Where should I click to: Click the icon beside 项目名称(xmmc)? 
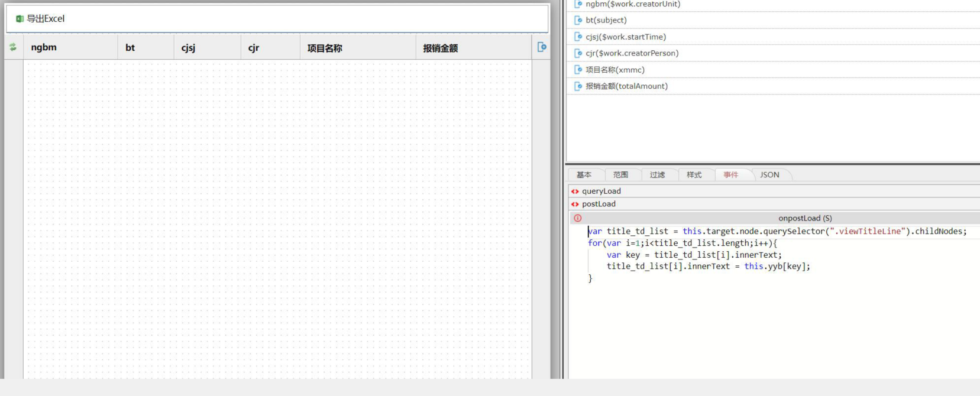click(578, 70)
